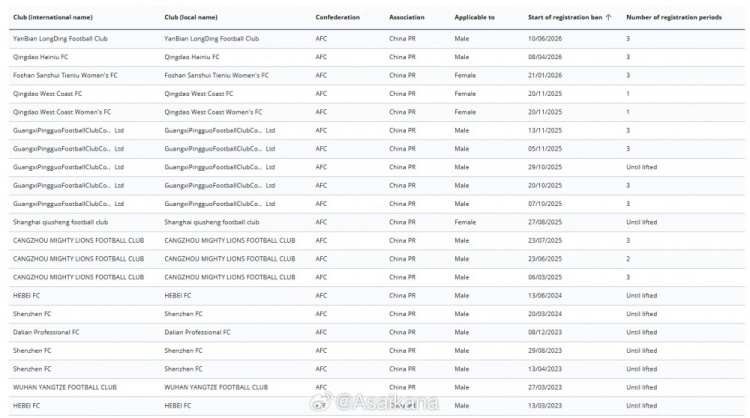This screenshot has height=418, width=750.
Task: Click Foshan Sanshui Tieniu Women's FC international name
Action: coord(65,76)
